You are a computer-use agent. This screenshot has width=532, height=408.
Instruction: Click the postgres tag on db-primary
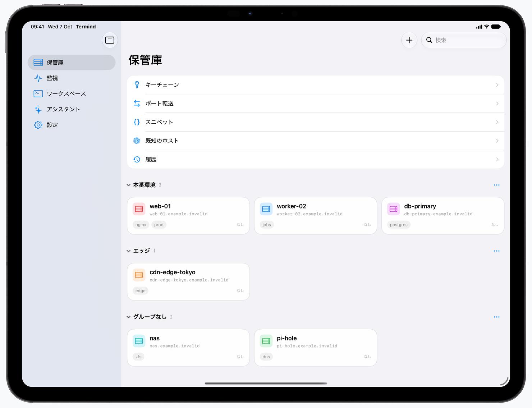coord(399,225)
